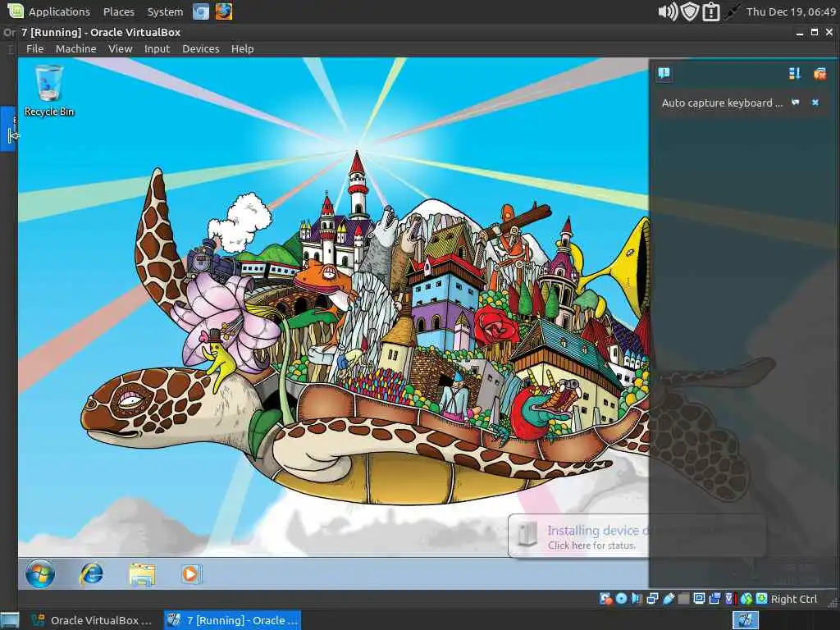Click the show desktop icon in bottom panel
Viewport: 840px width, 630px height.
coord(10,621)
